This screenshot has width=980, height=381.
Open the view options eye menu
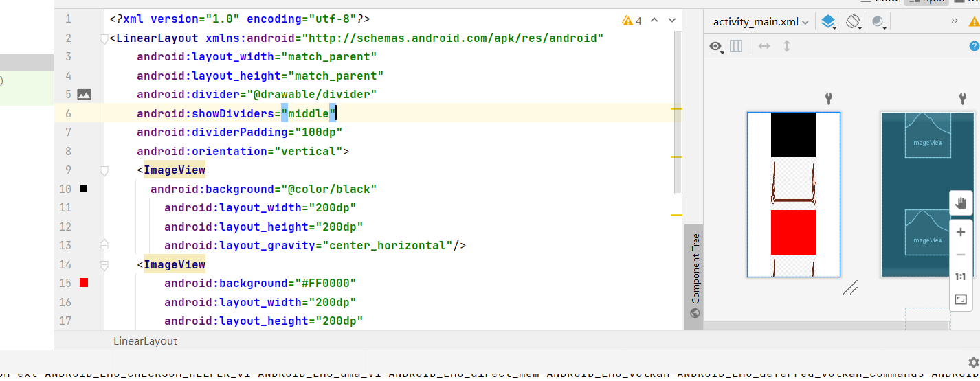[716, 46]
